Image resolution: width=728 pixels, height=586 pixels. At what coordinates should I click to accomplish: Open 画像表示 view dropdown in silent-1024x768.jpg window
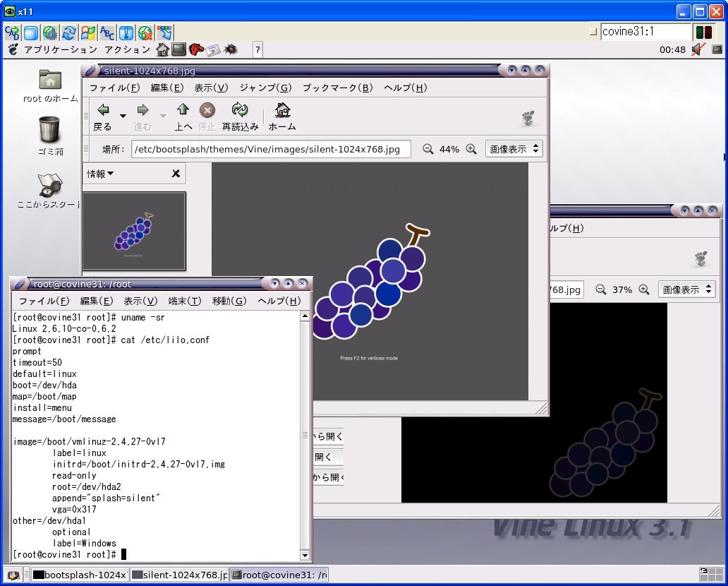coord(514,149)
